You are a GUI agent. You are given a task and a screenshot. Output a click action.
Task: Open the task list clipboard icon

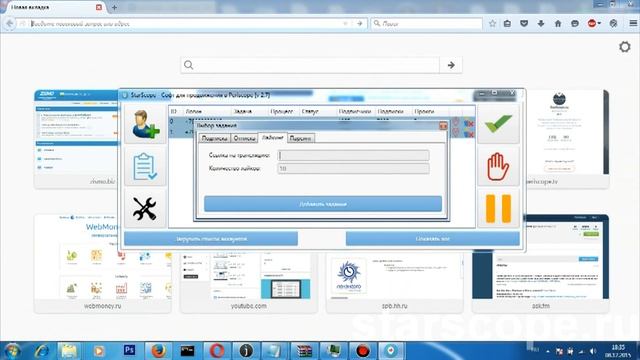click(145, 167)
